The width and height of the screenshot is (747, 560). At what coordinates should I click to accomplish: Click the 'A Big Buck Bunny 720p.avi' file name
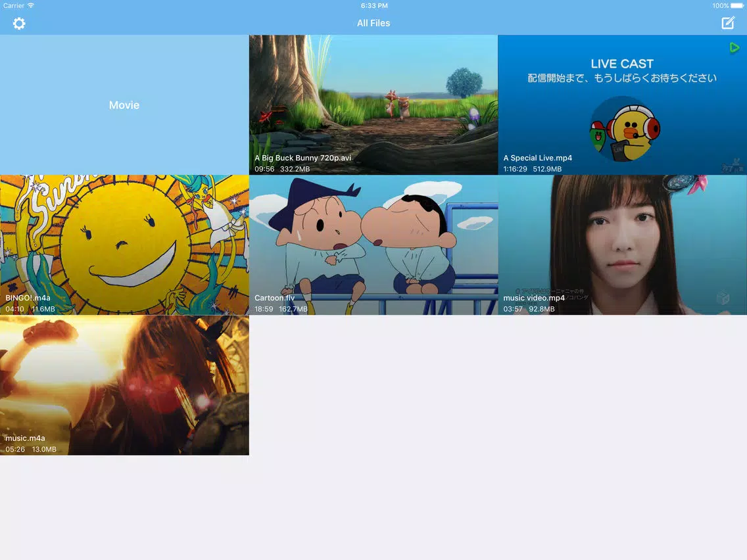[x=302, y=158]
